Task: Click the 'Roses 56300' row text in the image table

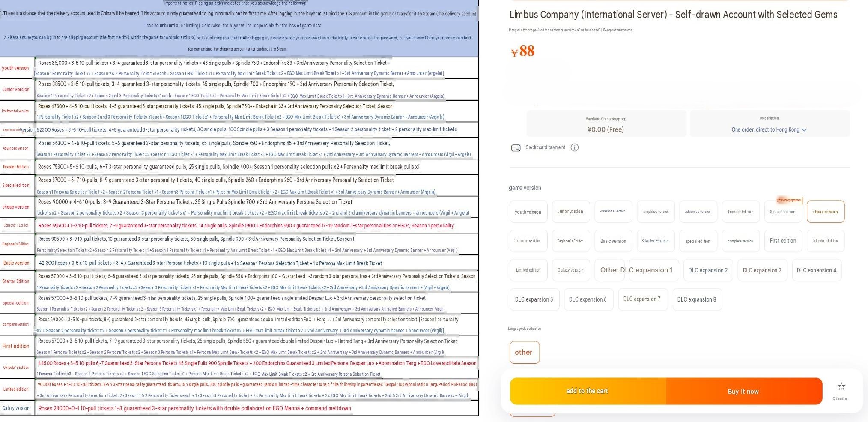Action: (x=214, y=143)
